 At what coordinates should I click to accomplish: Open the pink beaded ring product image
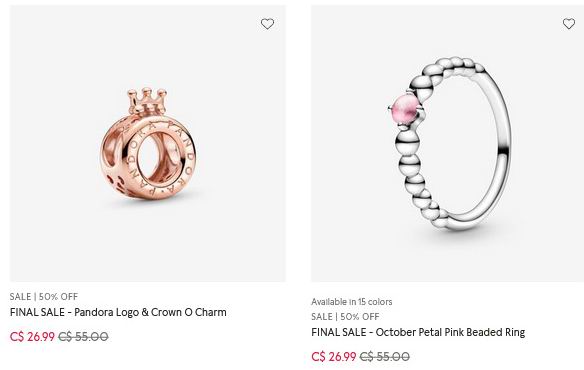pyautogui.click(x=447, y=143)
